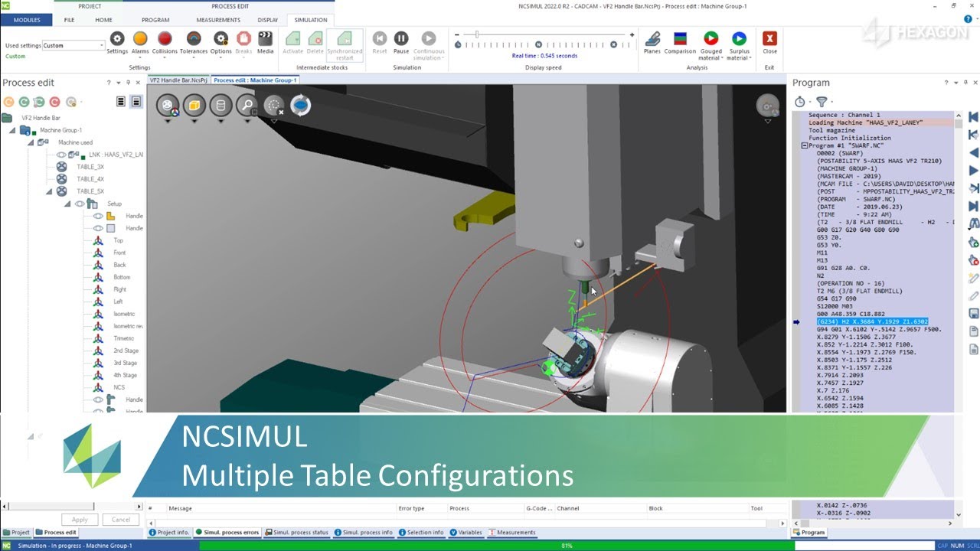Jump to program start in Program toolbar
980x551 pixels.
click(974, 117)
